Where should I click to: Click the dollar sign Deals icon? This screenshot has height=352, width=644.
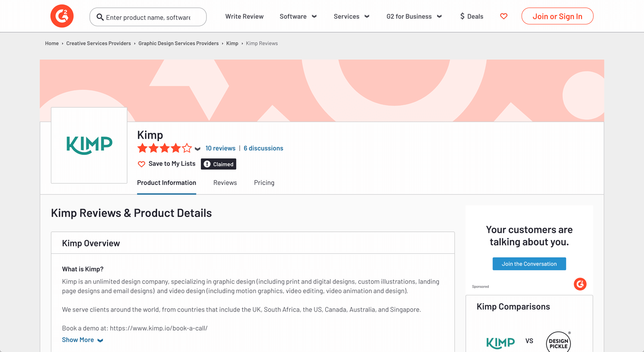point(462,16)
